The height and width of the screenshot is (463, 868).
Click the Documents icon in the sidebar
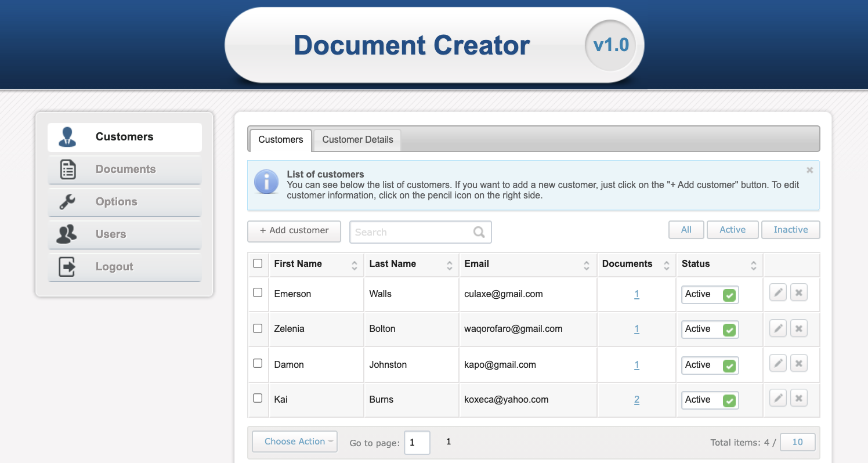[67, 169]
